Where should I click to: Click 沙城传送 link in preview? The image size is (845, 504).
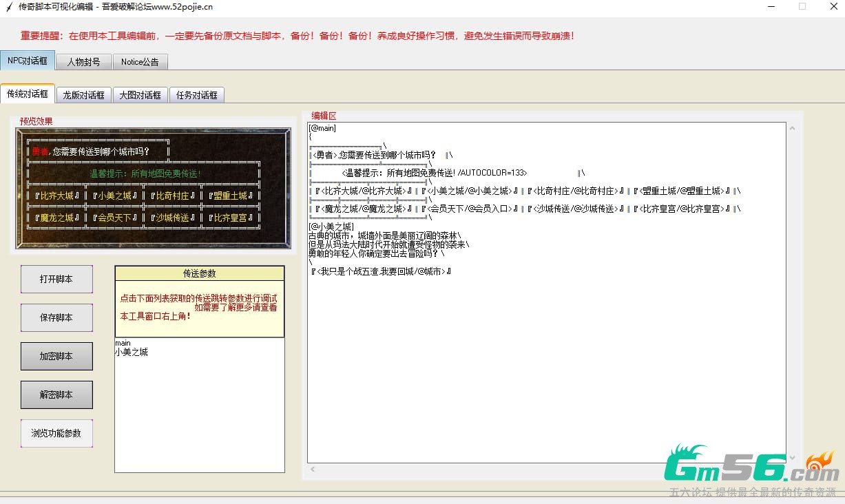point(172,218)
